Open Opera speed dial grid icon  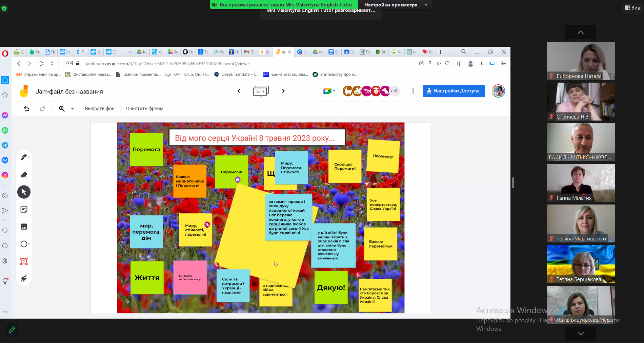[52, 63]
